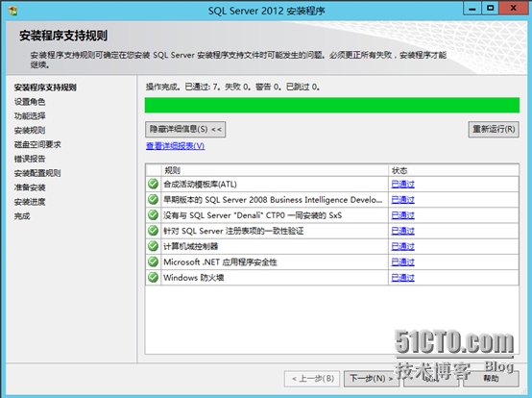The height and width of the screenshot is (398, 532).
Task: Click the 操作完成 status summary text
Action: coord(232,87)
